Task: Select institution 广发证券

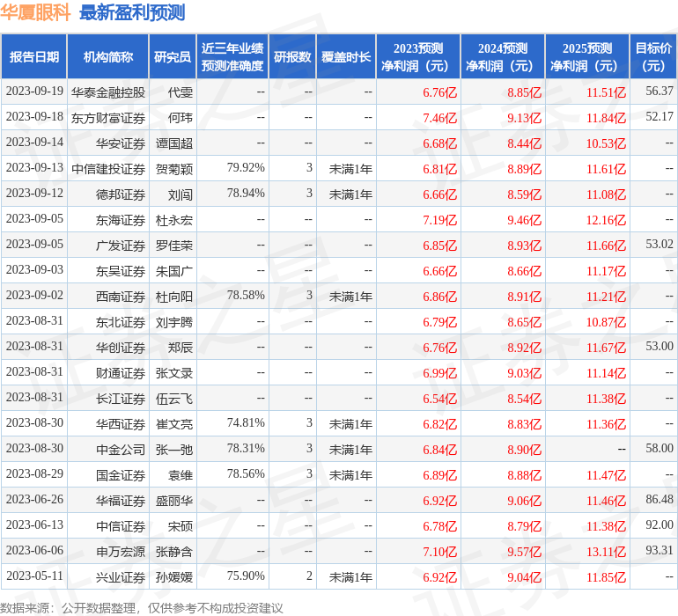Action: coord(121,246)
